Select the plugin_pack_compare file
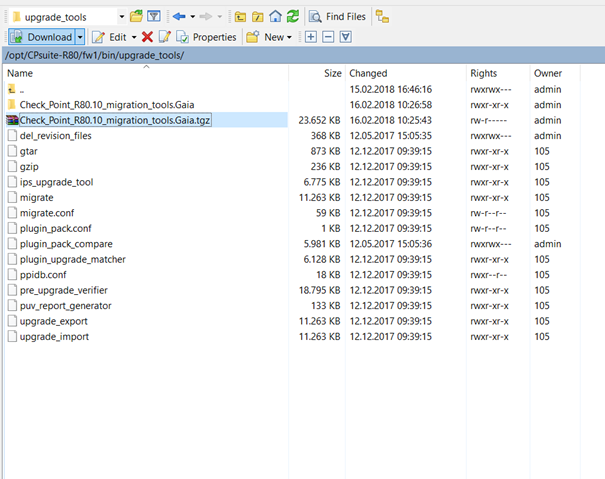Screen dimensions: 605x479 (x=66, y=244)
